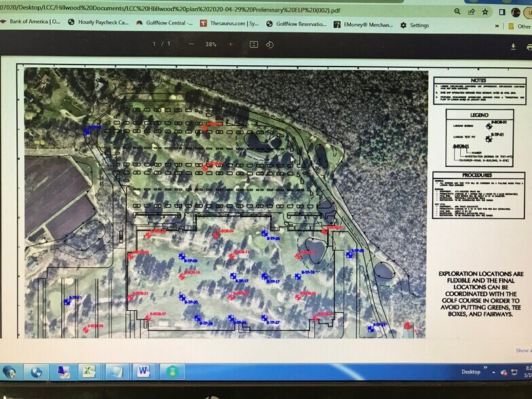Download the PDF file
This screenshot has height=399, width=532.
[x=513, y=46]
